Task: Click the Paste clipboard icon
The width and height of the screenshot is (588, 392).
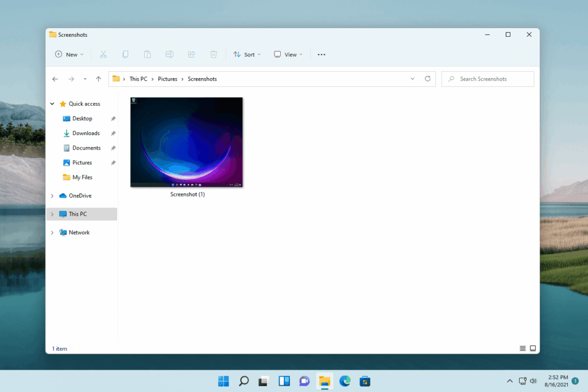Action: pyautogui.click(x=147, y=55)
